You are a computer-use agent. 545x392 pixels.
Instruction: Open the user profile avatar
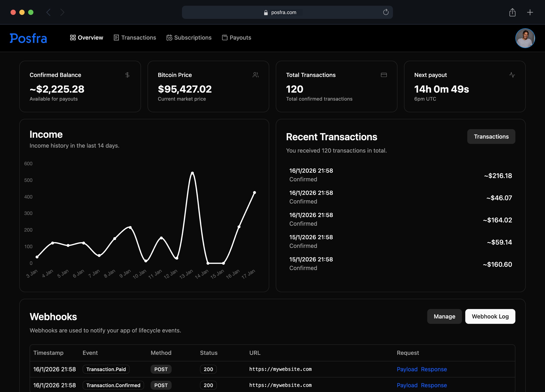point(525,38)
